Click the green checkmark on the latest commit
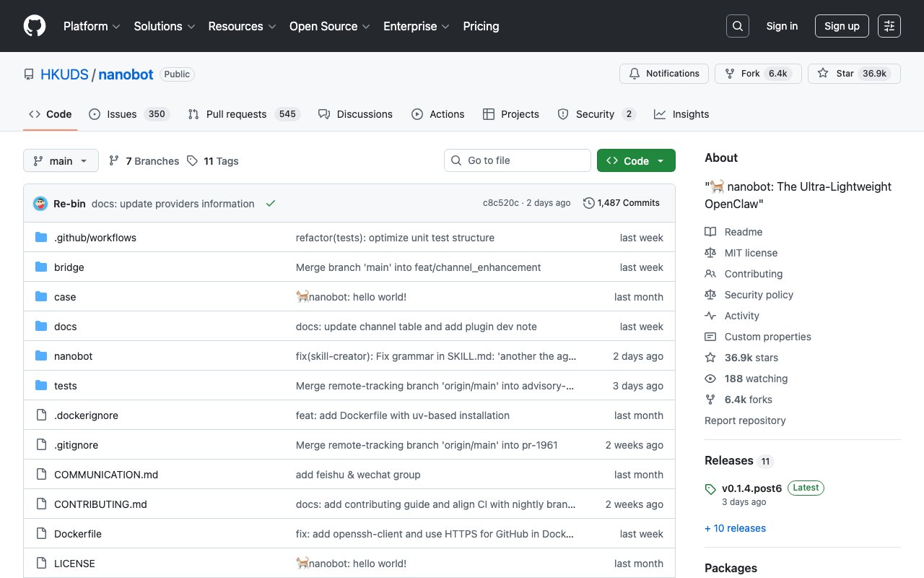Viewport: 924px width, 578px height. (x=271, y=203)
